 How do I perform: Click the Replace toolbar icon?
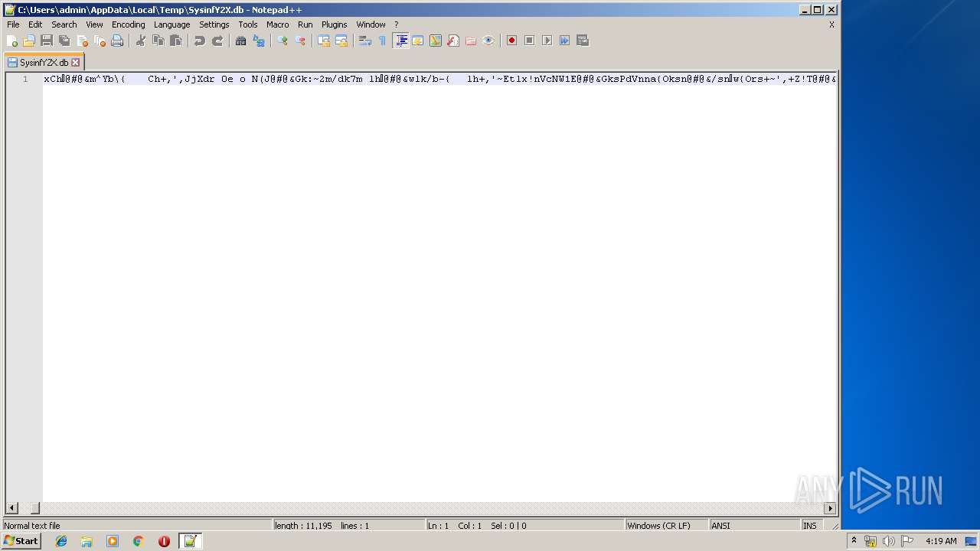pyautogui.click(x=259, y=41)
